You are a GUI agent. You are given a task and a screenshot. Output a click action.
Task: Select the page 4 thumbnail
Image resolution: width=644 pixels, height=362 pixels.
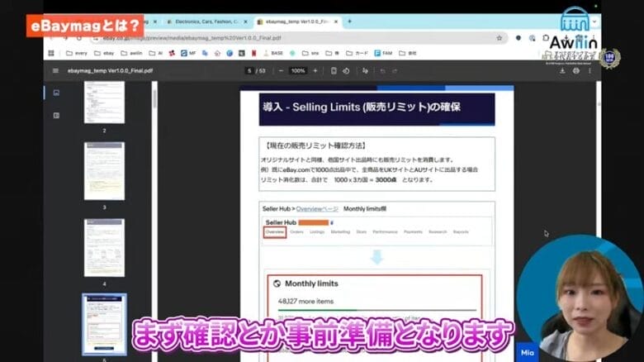(x=104, y=247)
